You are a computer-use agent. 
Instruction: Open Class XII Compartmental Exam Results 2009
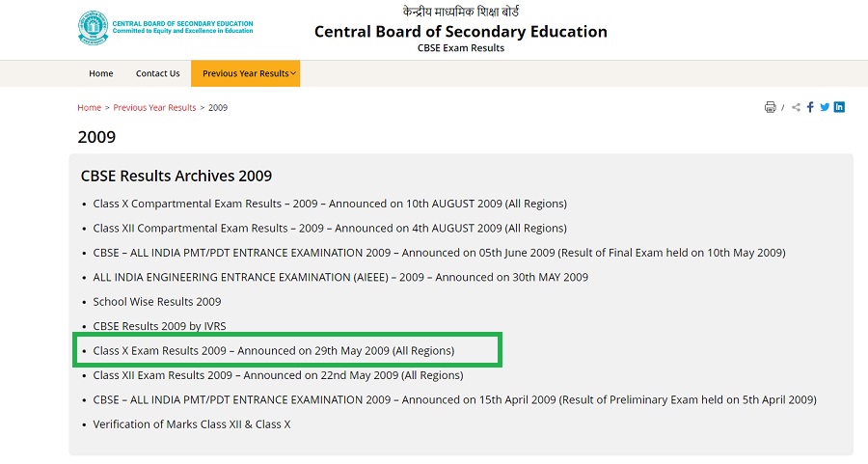pos(330,229)
